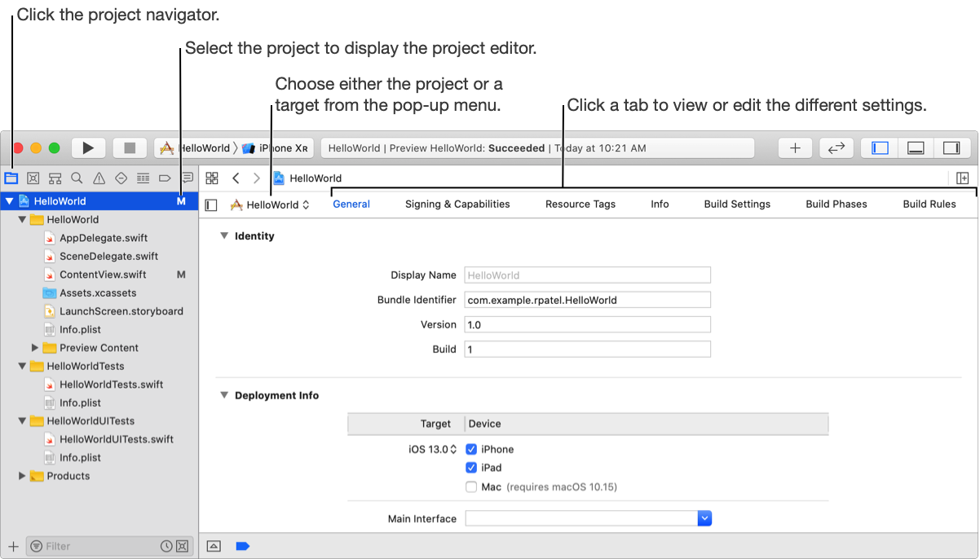Expand the Products folder
This screenshot has width=980, height=559.
tap(22, 476)
